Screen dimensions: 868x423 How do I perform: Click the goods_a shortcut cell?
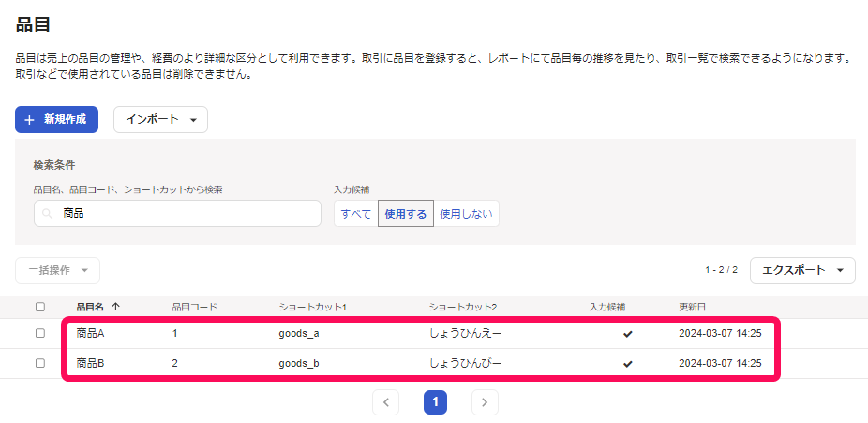[x=299, y=333]
